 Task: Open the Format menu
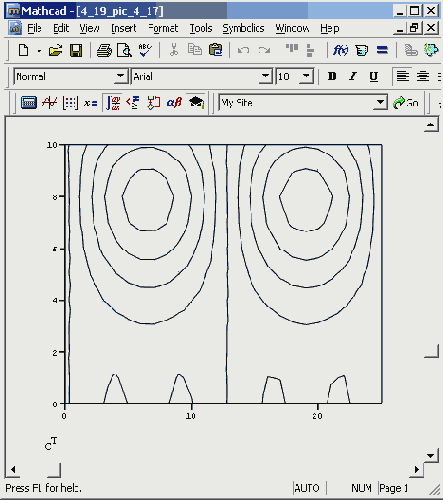(x=163, y=29)
